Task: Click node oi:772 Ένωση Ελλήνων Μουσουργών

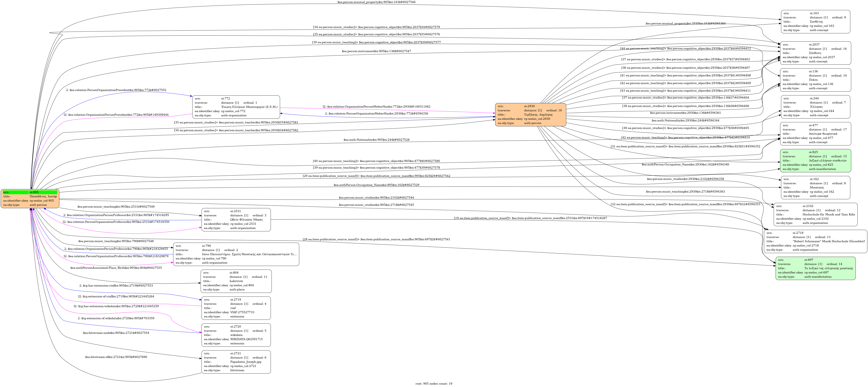Action: pos(236,107)
